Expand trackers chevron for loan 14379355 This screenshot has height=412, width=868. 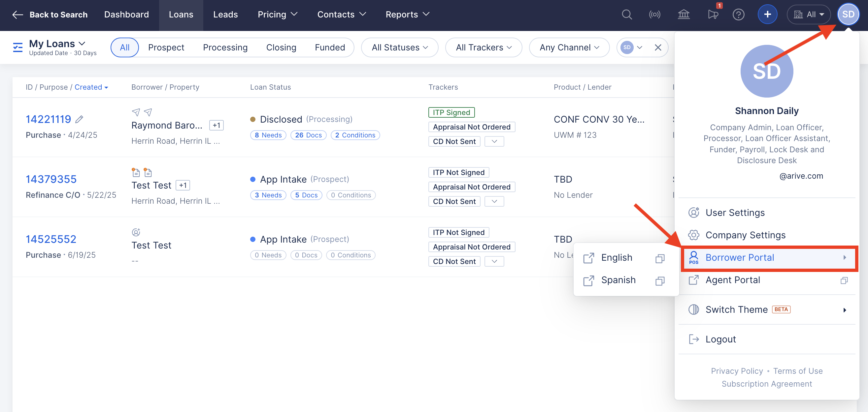pos(494,201)
